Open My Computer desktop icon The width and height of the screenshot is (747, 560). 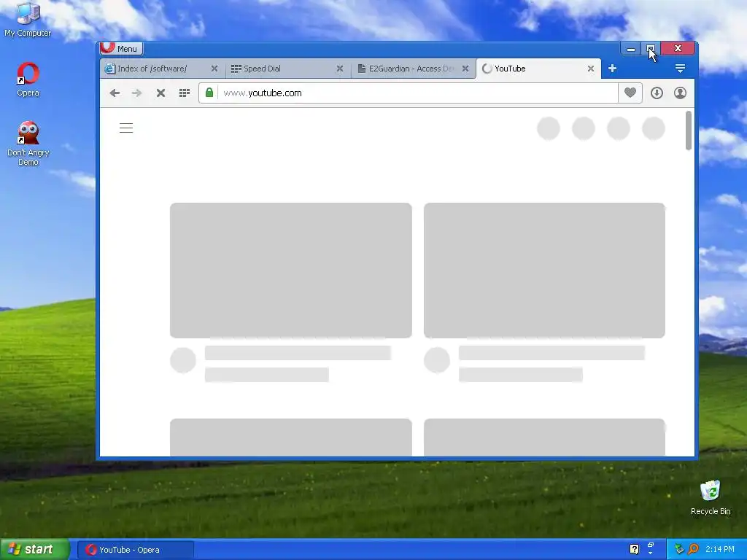pyautogui.click(x=28, y=20)
